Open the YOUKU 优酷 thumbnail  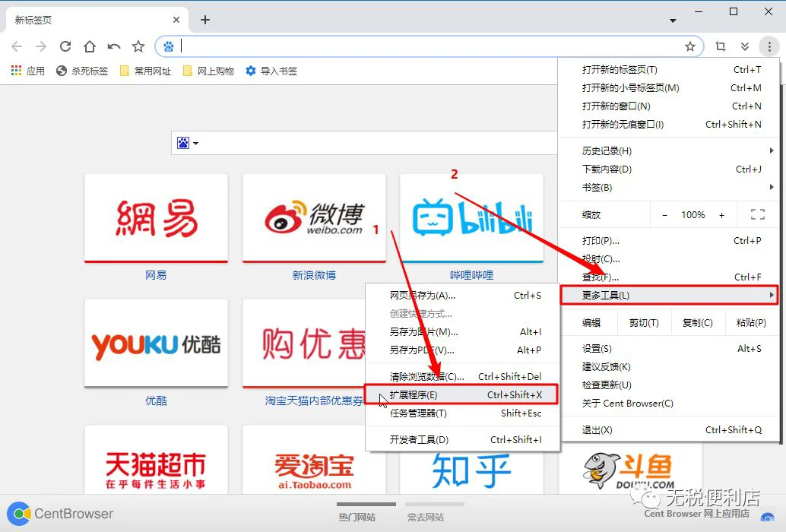[157, 344]
